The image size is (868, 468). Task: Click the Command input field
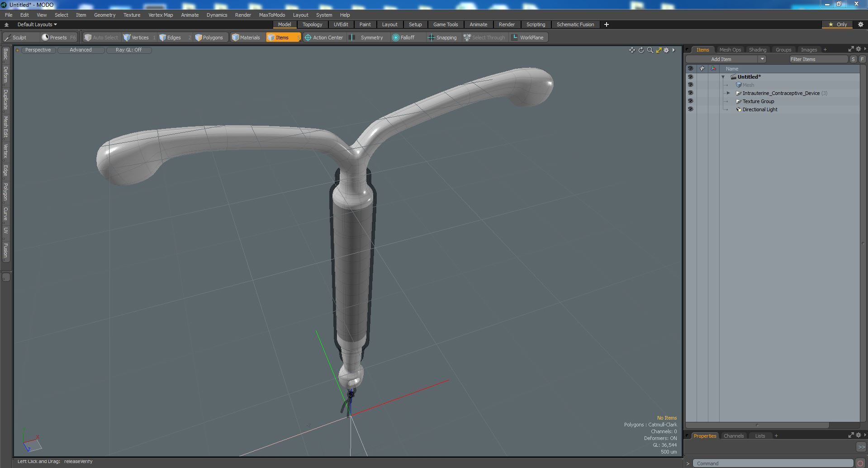[773, 463]
